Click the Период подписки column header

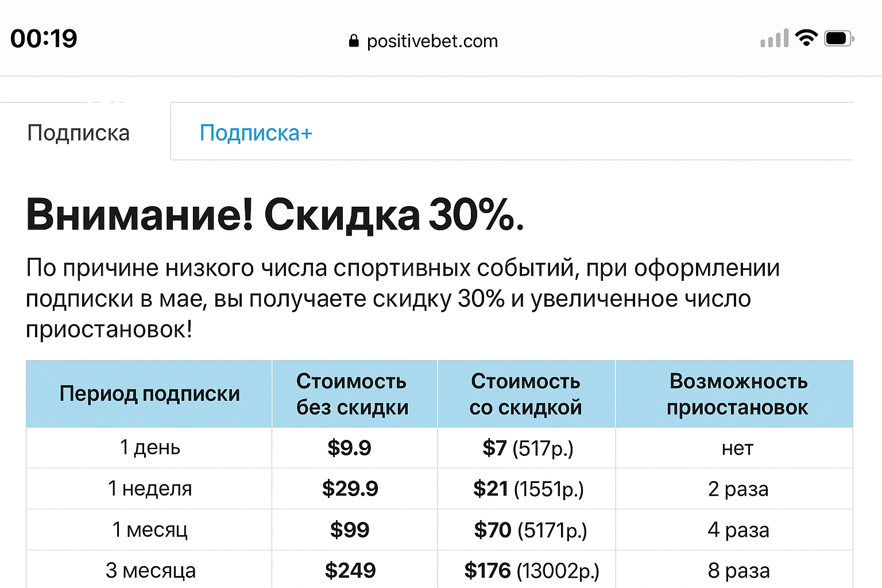[x=149, y=394]
